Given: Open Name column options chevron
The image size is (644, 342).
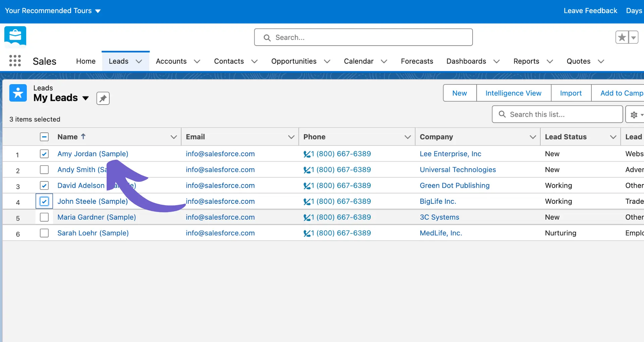Looking at the screenshot, I should tap(173, 137).
